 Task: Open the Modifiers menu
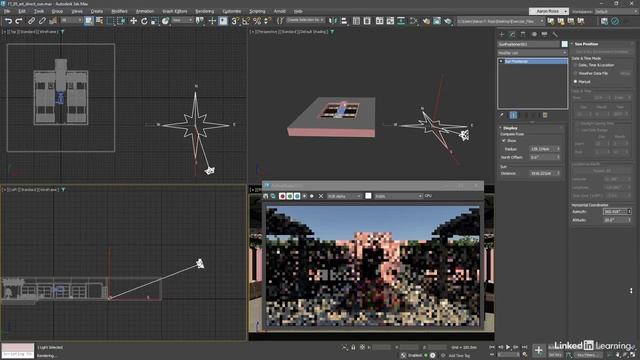click(x=119, y=11)
